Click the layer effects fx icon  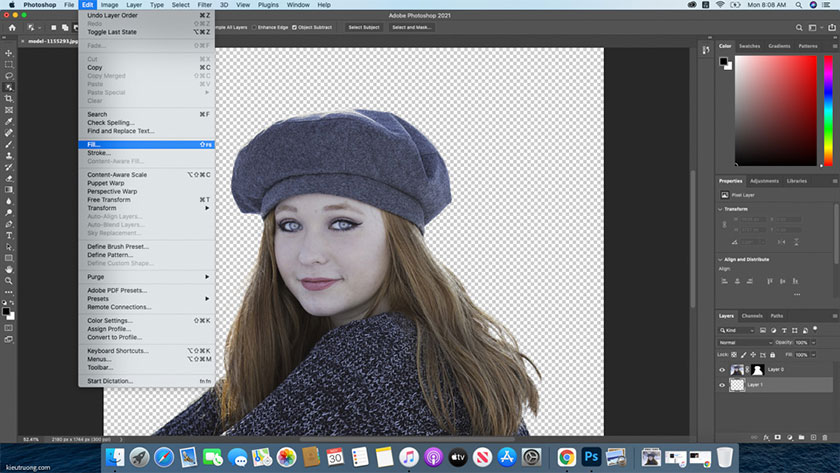pyautogui.click(x=766, y=438)
